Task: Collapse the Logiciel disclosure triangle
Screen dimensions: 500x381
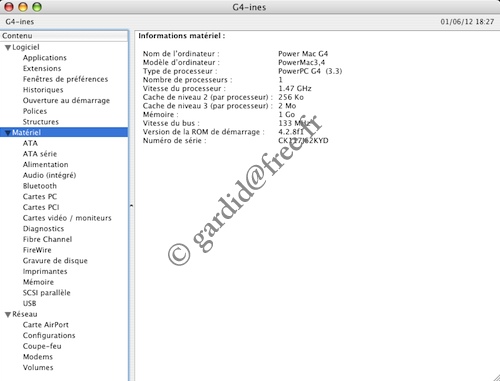Action: click(8, 48)
